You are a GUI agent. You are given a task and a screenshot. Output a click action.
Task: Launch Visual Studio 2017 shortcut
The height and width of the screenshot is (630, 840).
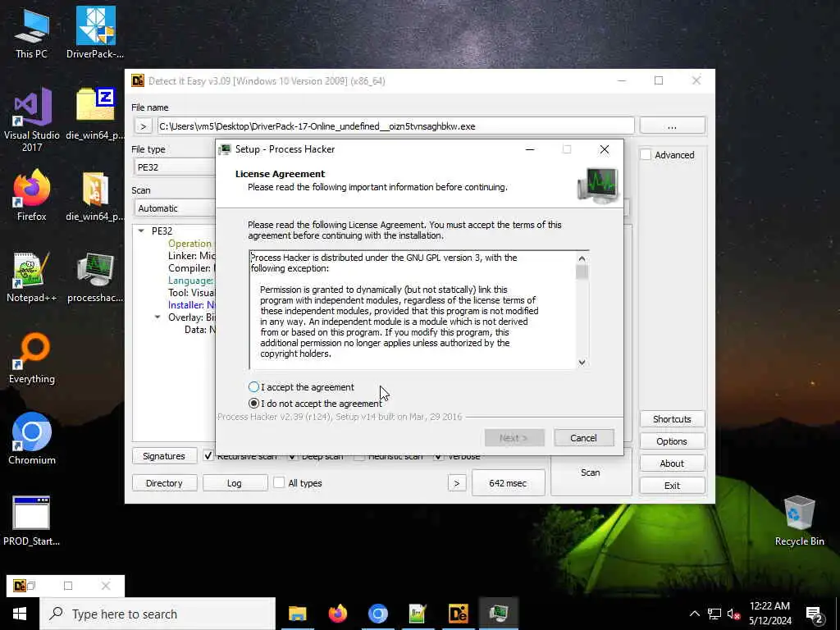(32, 120)
